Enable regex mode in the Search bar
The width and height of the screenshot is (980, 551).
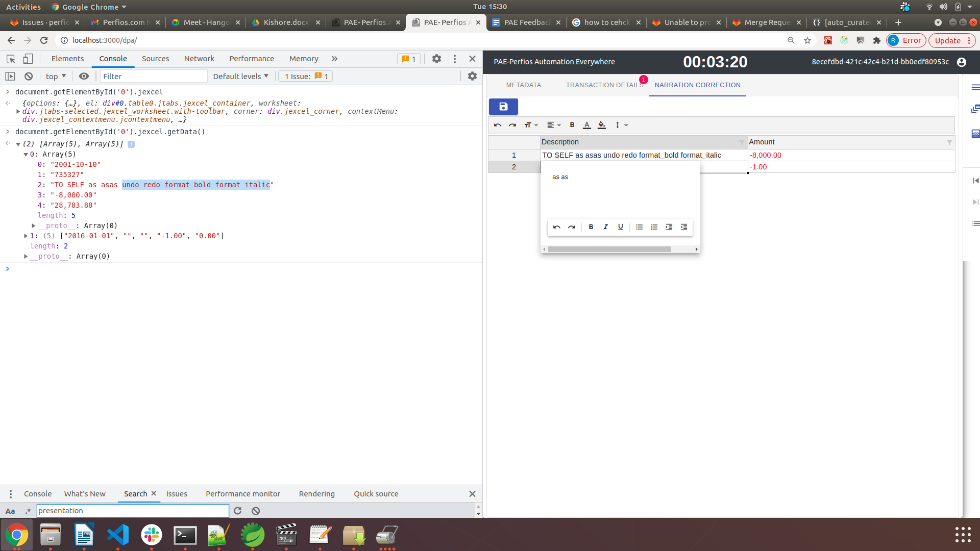28,511
